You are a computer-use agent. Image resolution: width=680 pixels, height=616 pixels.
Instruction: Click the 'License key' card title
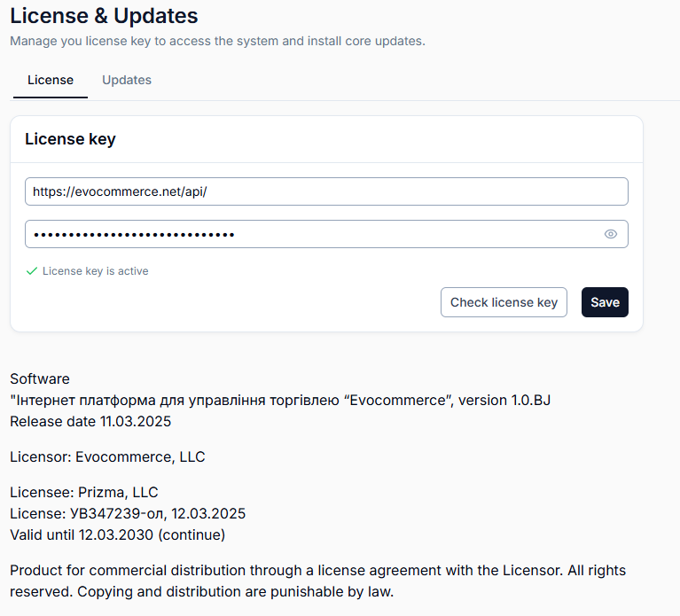pyautogui.click(x=70, y=139)
